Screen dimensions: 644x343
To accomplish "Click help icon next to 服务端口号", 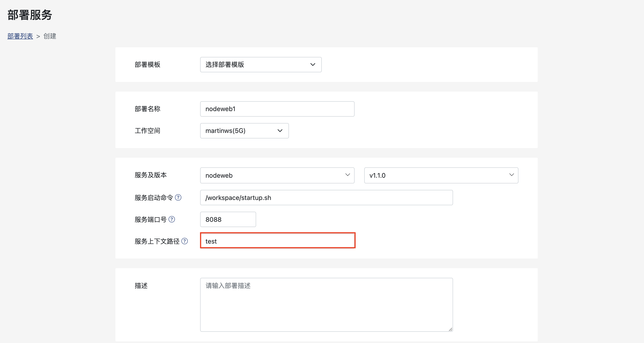I will coord(171,219).
